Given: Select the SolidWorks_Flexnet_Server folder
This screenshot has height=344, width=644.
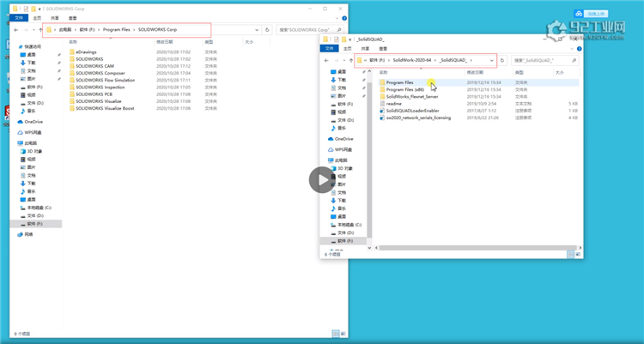Looking at the screenshot, I should point(411,96).
